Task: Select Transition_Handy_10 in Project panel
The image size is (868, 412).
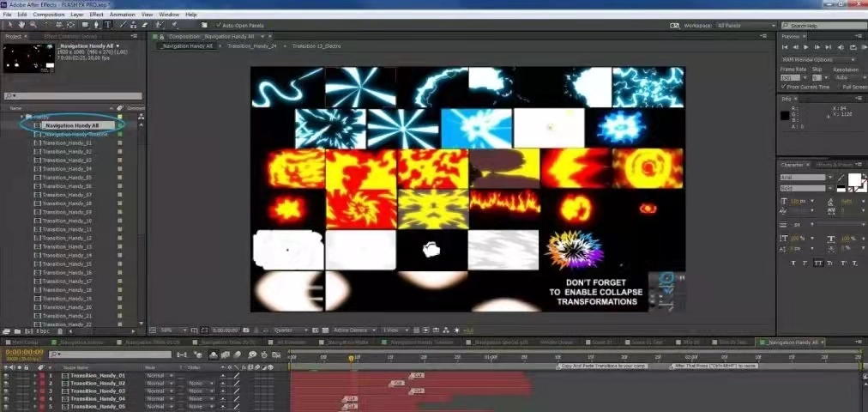Action: (x=66, y=221)
